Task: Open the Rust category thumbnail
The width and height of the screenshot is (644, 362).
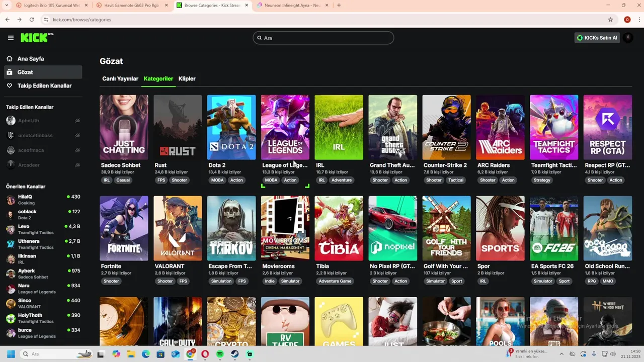Action: tap(178, 127)
